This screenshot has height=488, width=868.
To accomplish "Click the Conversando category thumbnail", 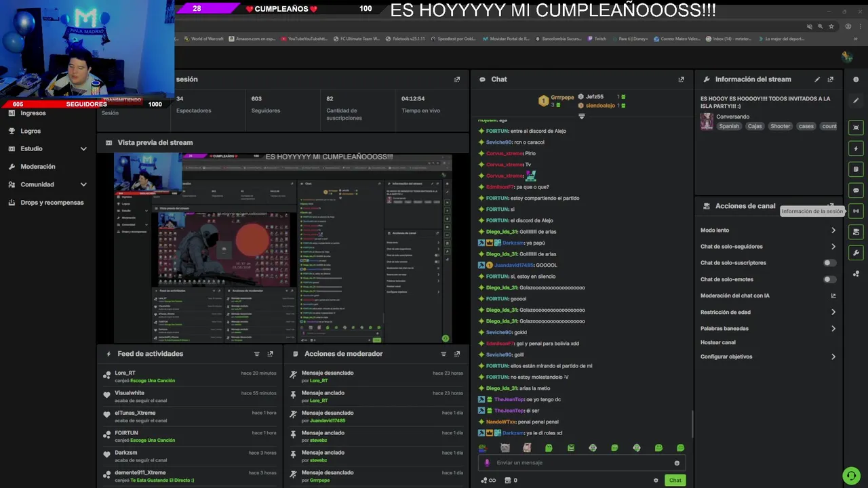I will coord(707,121).
